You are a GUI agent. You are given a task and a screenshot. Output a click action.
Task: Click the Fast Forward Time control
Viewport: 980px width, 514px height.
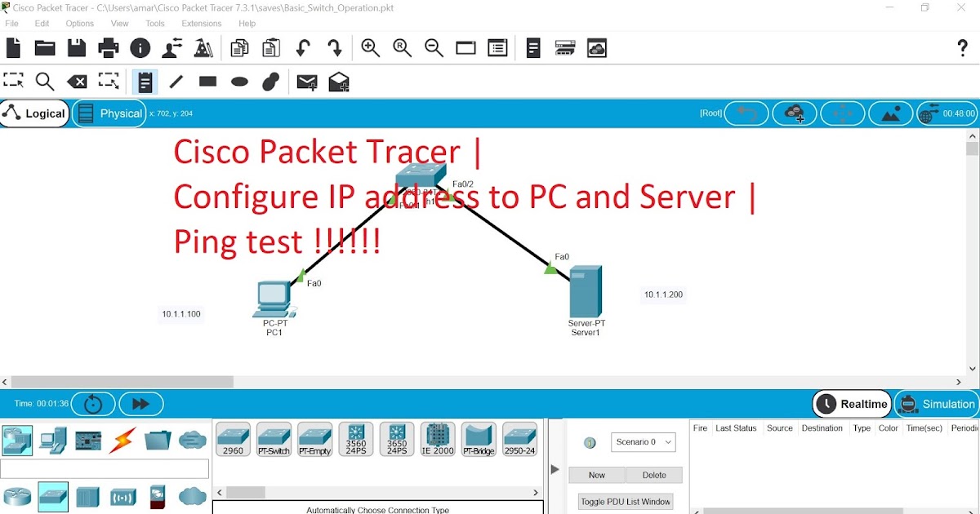click(140, 403)
